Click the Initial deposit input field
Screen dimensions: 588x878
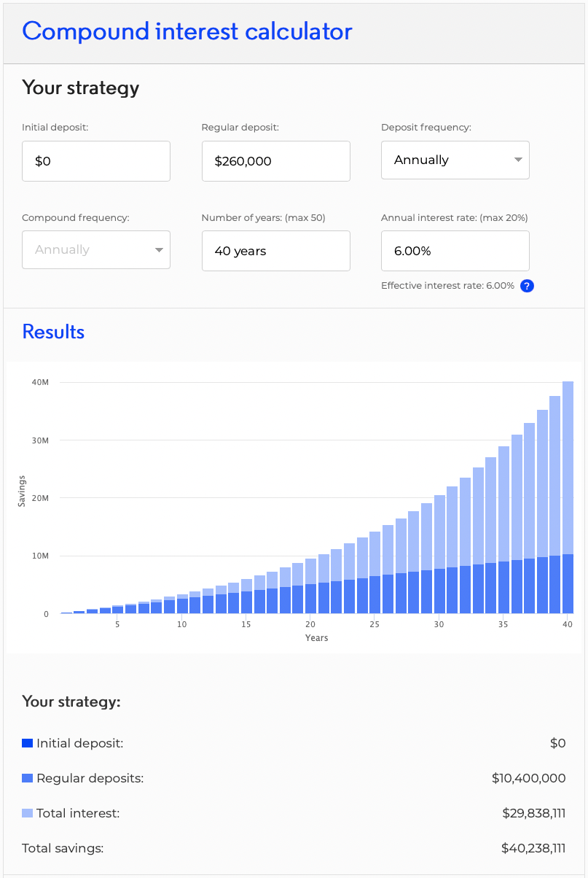96,161
